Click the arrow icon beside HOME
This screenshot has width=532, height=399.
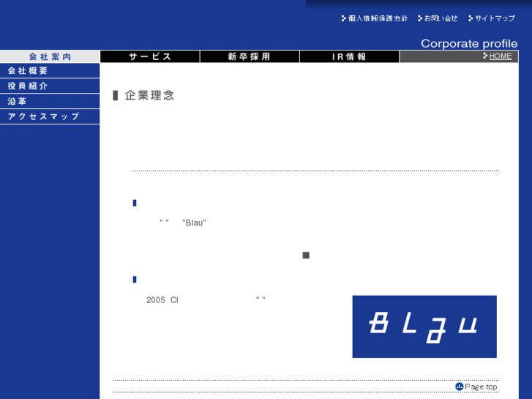[x=485, y=56]
